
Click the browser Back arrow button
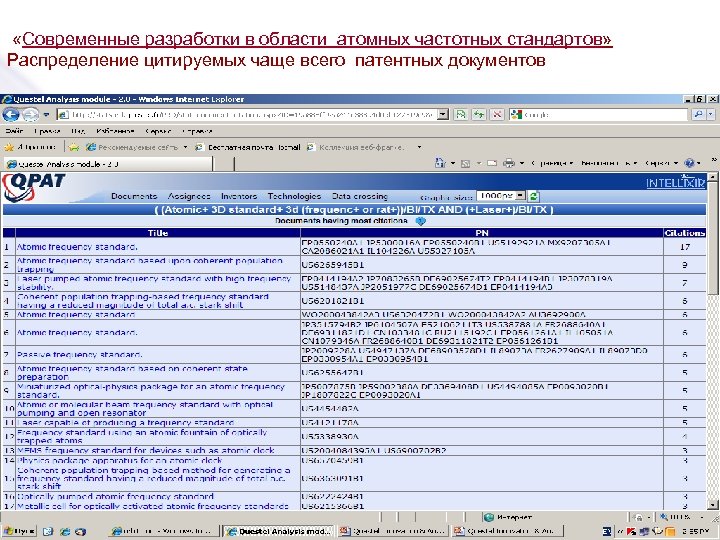pos(11,114)
